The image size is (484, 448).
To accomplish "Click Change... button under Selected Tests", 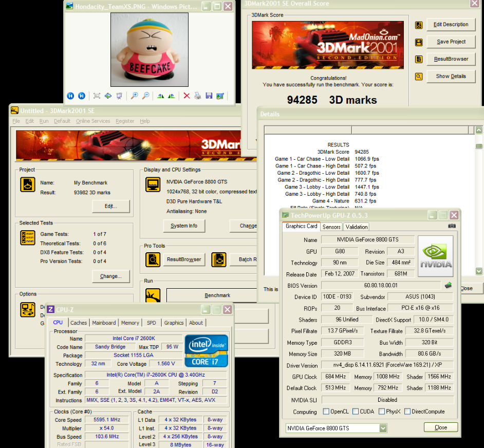I will (x=111, y=276).
